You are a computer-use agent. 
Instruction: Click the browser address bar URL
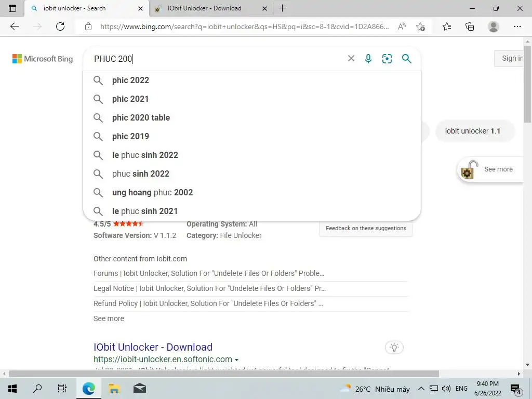pyautogui.click(x=244, y=26)
